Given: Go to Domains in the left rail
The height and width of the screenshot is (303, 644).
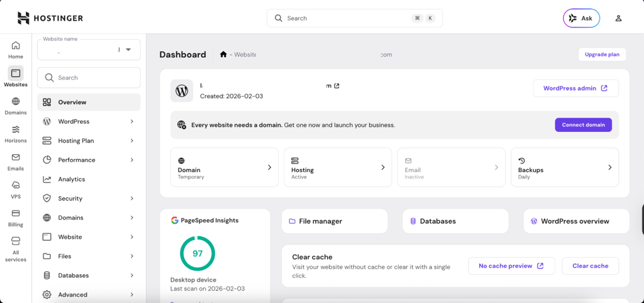Looking at the screenshot, I should tap(16, 106).
